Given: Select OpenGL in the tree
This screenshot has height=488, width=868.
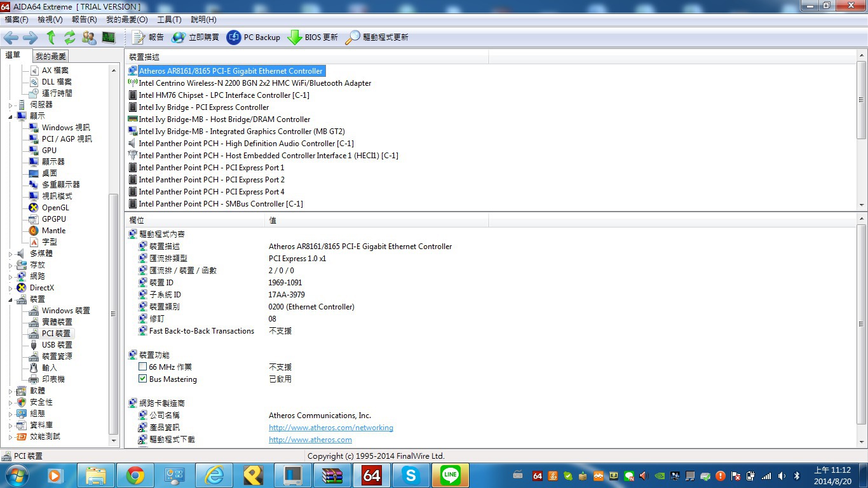Looking at the screenshot, I should click(x=55, y=208).
